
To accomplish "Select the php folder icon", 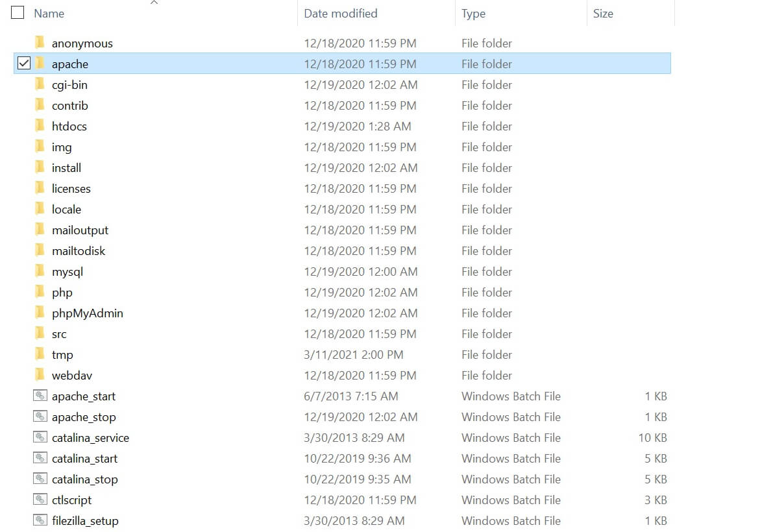I will 40,292.
